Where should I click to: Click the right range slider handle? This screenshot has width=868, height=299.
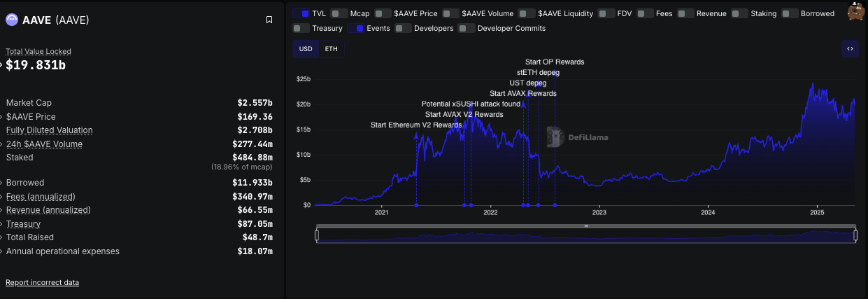(856, 235)
